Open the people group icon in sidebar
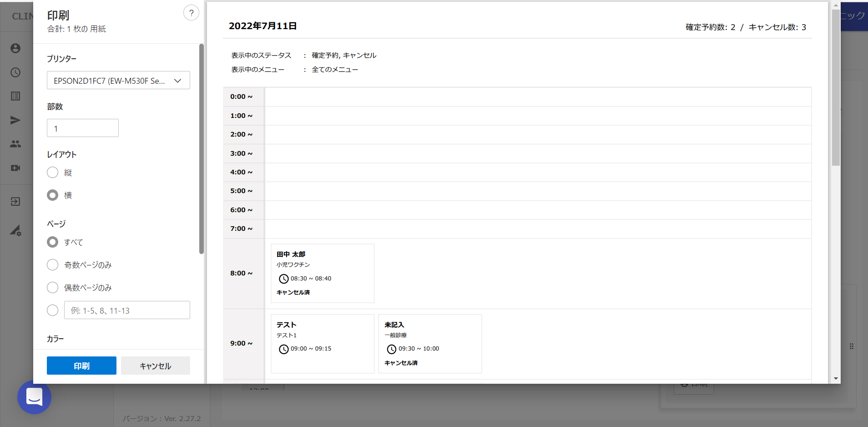 click(x=15, y=144)
